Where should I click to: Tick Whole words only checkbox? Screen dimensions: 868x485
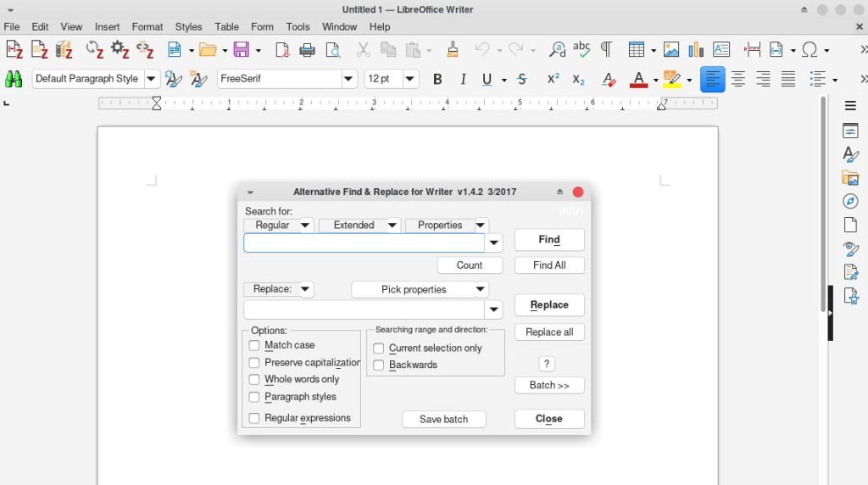click(254, 379)
